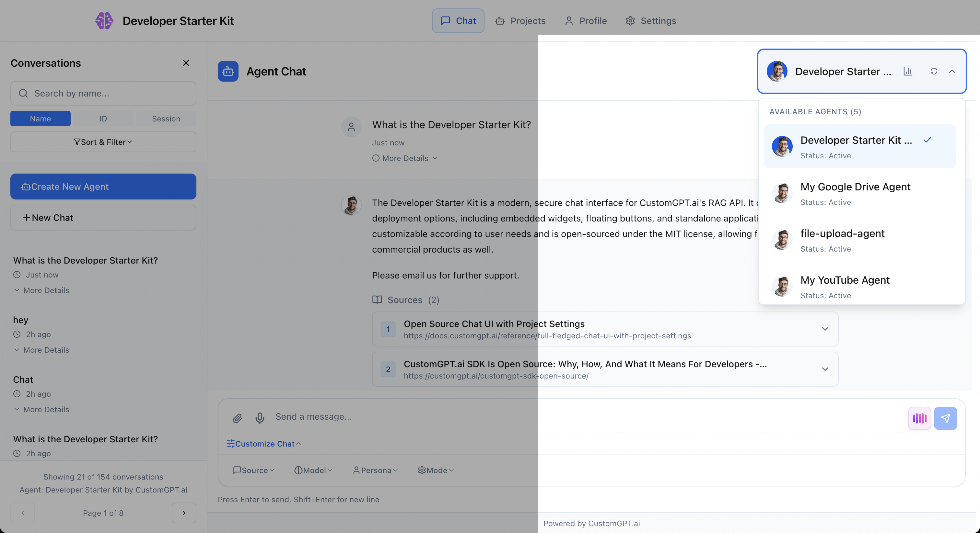980x533 pixels.
Task: Click the send message paper plane icon
Action: pyautogui.click(x=945, y=418)
